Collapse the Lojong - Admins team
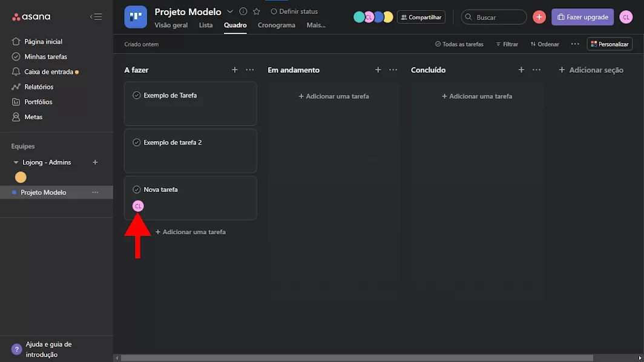 (x=16, y=162)
